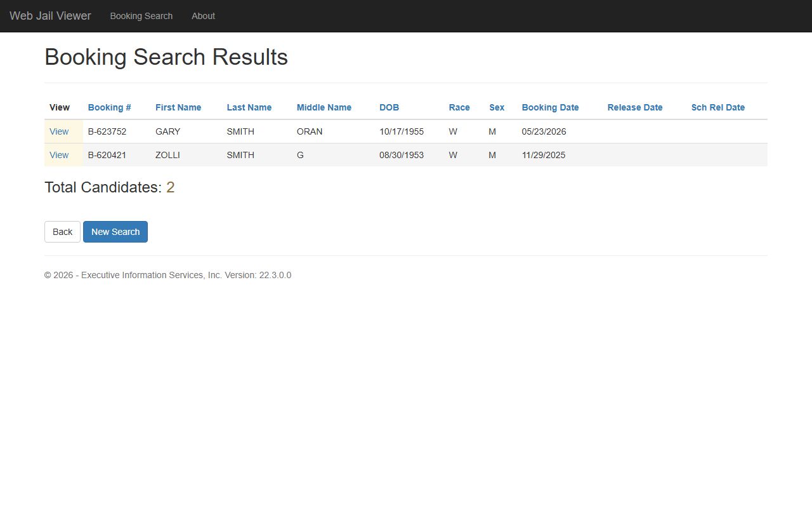Viewport: 812px width, 508px height.
Task: Click DOB 10/17/1955
Action: (x=402, y=131)
